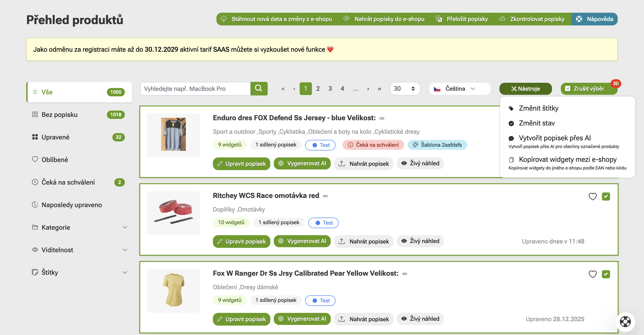Go to the last page arrow
This screenshot has height=335, width=644.
[x=379, y=89]
